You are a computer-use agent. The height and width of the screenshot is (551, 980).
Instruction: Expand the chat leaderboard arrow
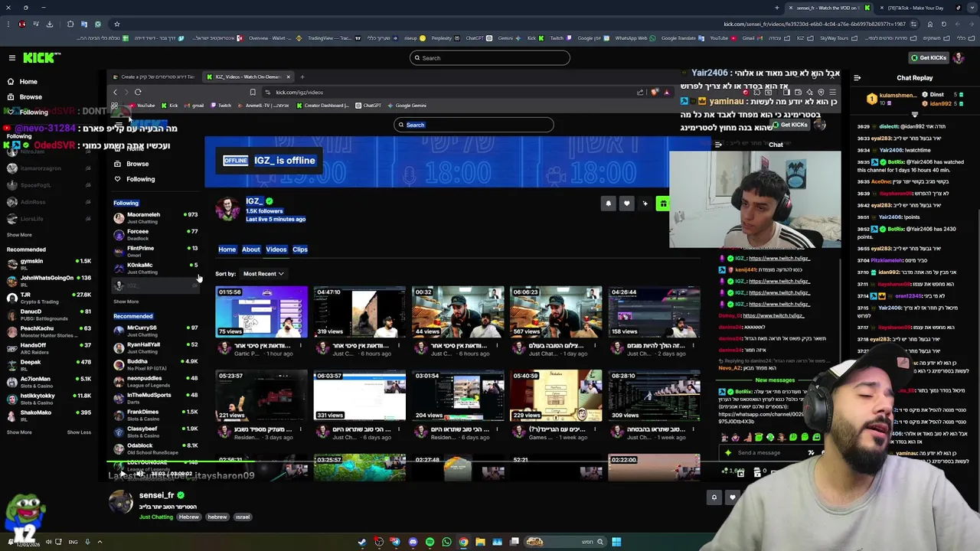tap(913, 113)
